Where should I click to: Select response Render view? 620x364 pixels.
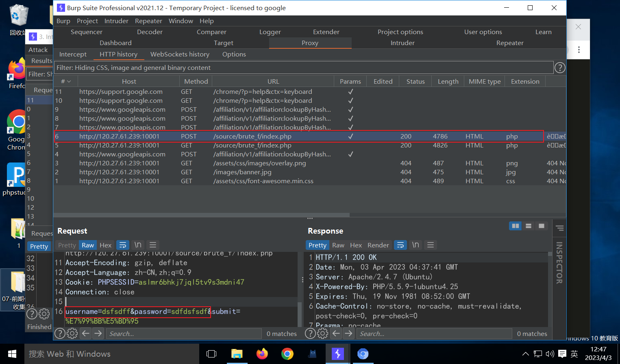[378, 245]
